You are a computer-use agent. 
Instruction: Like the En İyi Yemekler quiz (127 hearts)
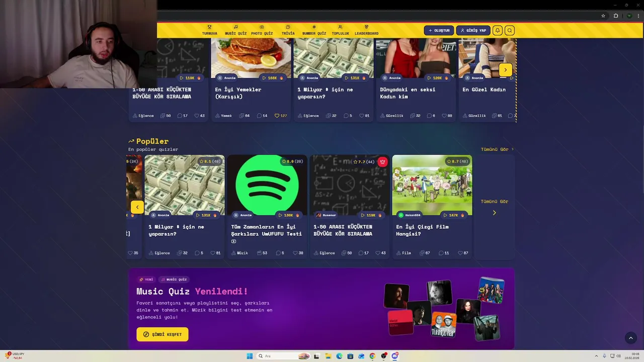tap(280, 116)
